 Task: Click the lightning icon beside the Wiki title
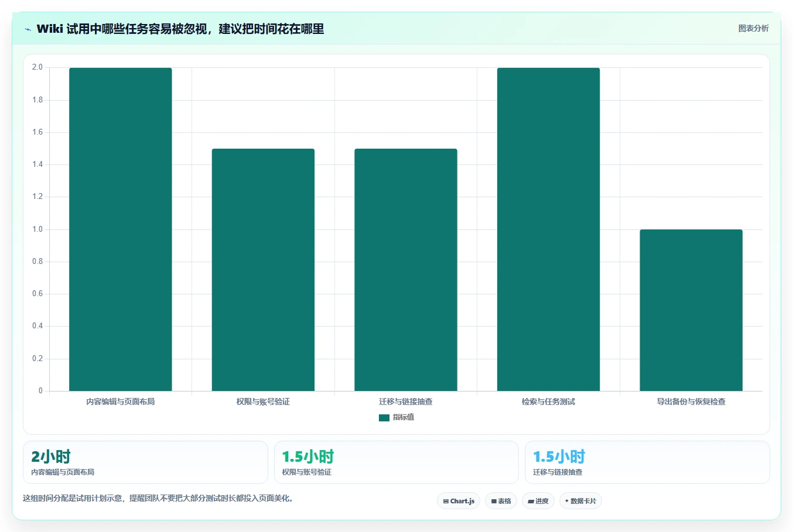click(28, 29)
